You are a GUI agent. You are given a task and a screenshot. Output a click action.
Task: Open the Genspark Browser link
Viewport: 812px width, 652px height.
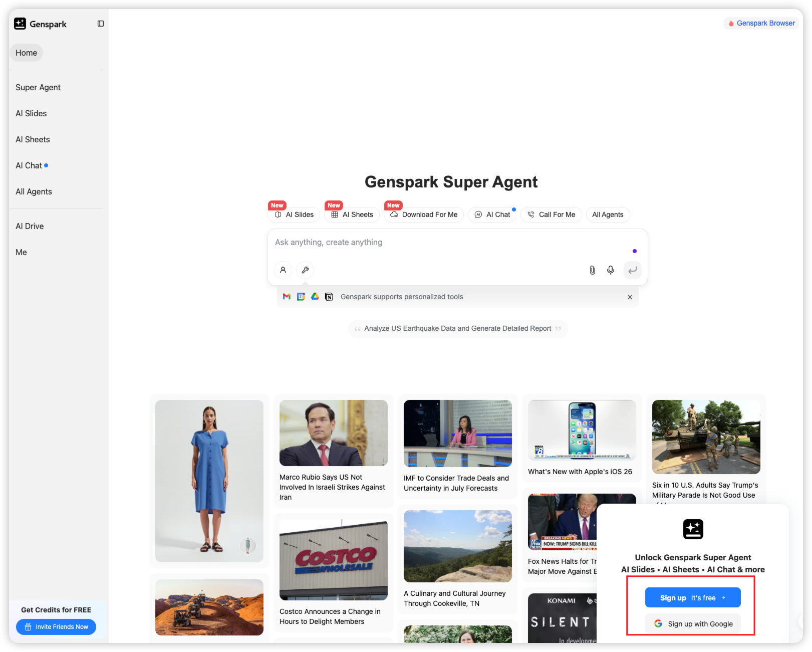pos(761,23)
